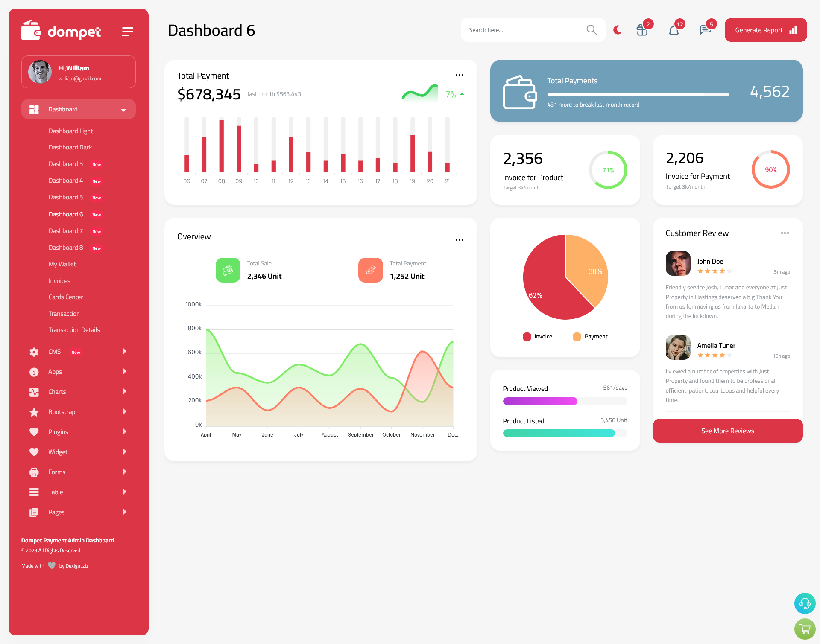Click the Generate Report button icon
Image resolution: width=820 pixels, height=644 pixels.
point(793,29)
